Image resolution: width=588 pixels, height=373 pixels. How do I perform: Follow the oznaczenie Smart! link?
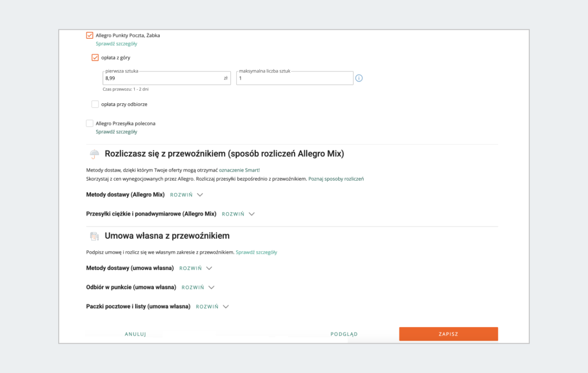pyautogui.click(x=240, y=170)
